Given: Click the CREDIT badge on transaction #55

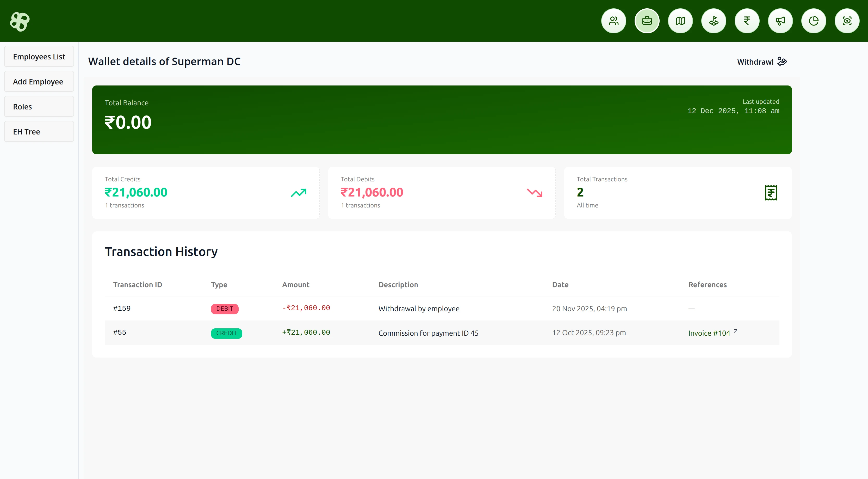Looking at the screenshot, I should pos(226,333).
